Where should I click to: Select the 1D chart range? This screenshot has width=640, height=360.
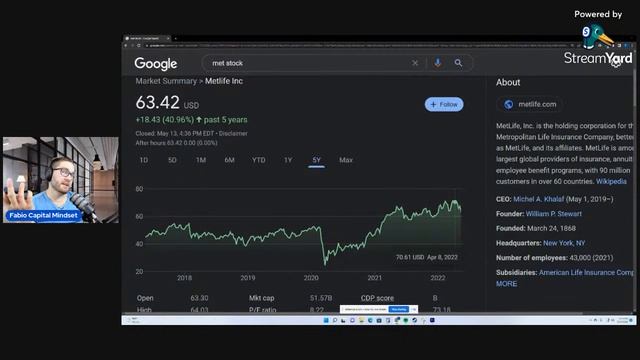[x=144, y=160]
